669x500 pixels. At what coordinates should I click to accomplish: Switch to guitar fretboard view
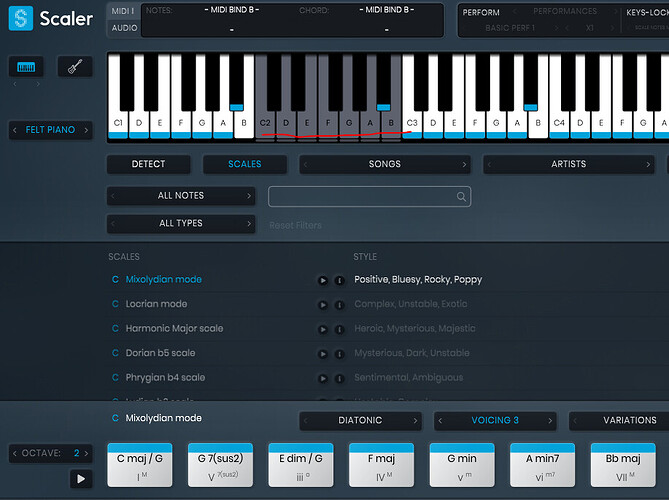click(x=75, y=67)
